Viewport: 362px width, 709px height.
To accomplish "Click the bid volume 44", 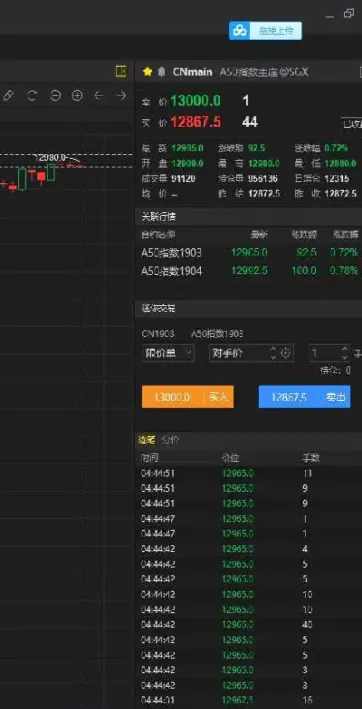I will [249, 122].
